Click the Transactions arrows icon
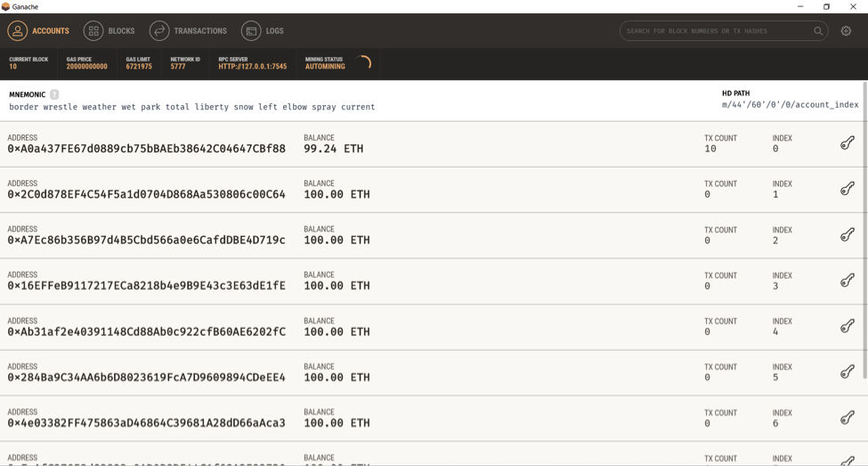Screen dimensions: 868x466 click(x=158, y=31)
